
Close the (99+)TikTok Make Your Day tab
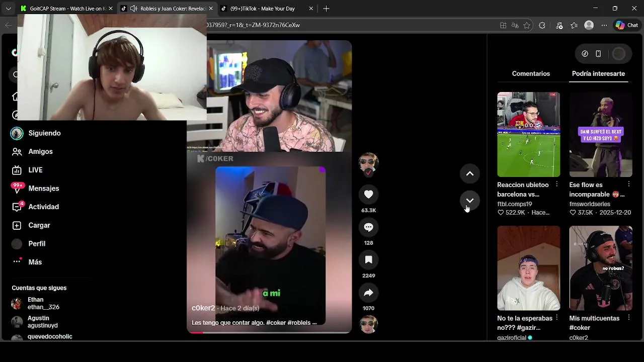point(311,9)
